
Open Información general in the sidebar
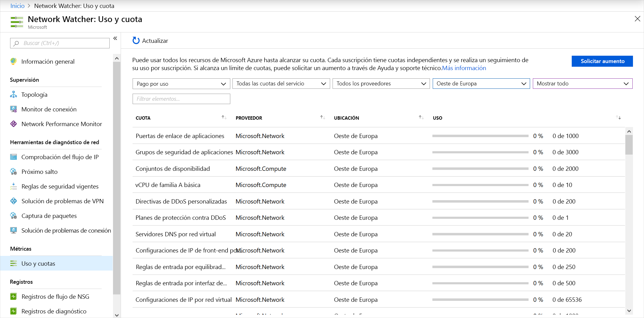point(48,62)
